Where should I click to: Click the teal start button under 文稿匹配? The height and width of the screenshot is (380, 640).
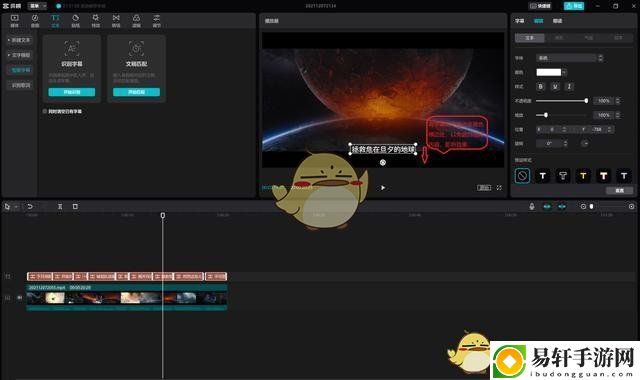click(x=136, y=92)
